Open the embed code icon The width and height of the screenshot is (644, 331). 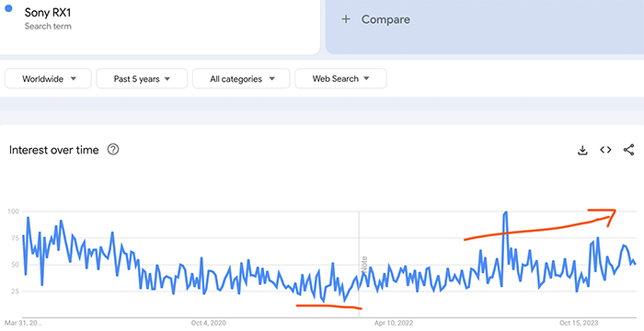pos(605,150)
